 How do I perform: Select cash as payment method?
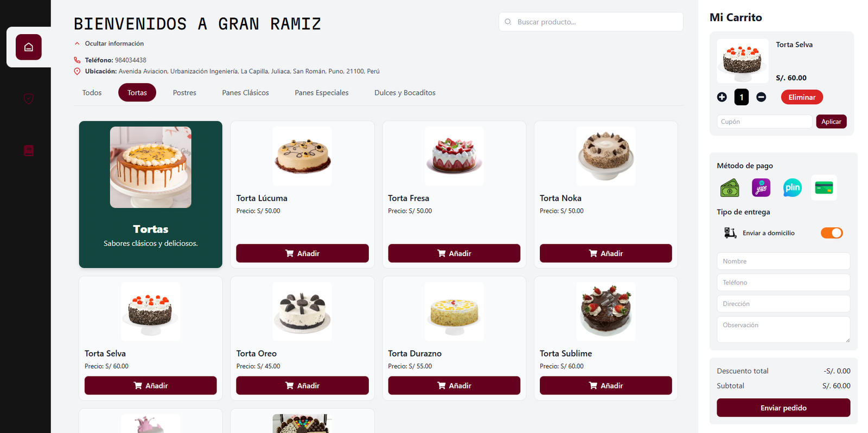(x=730, y=188)
